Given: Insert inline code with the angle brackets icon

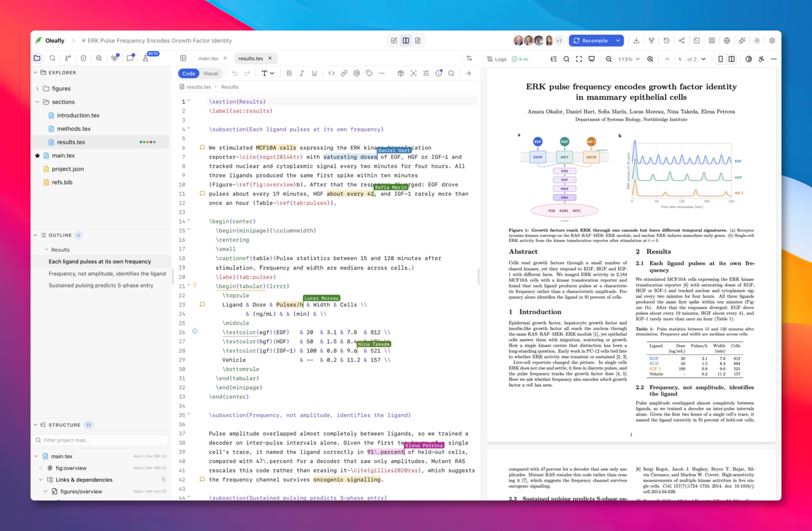Looking at the screenshot, I should pyautogui.click(x=331, y=73).
